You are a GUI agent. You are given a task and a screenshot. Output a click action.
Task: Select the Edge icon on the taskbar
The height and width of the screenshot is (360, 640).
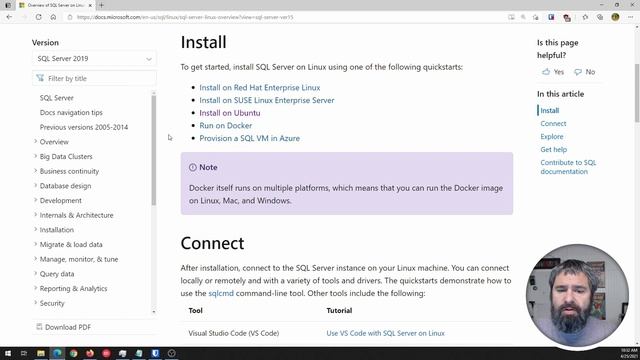[57, 353]
